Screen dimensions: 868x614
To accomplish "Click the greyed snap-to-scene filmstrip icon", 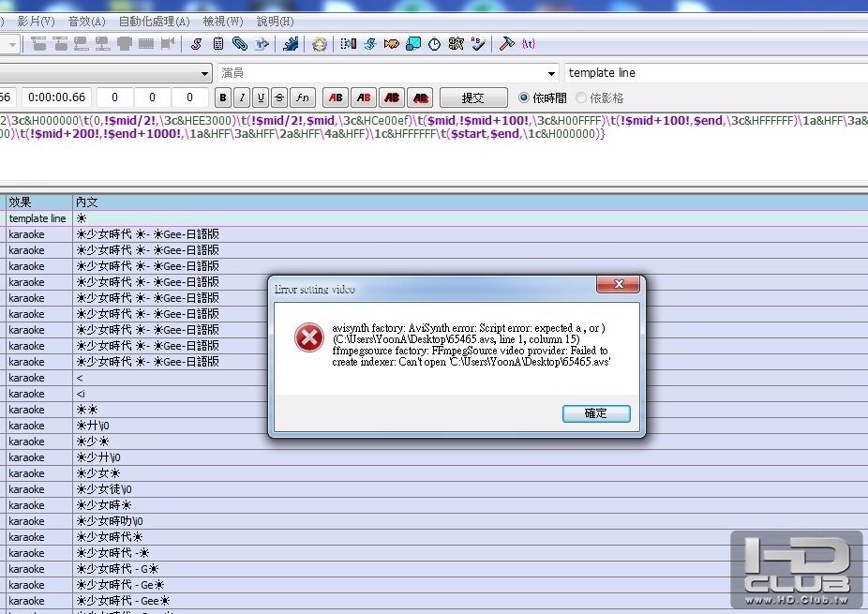I will point(146,44).
